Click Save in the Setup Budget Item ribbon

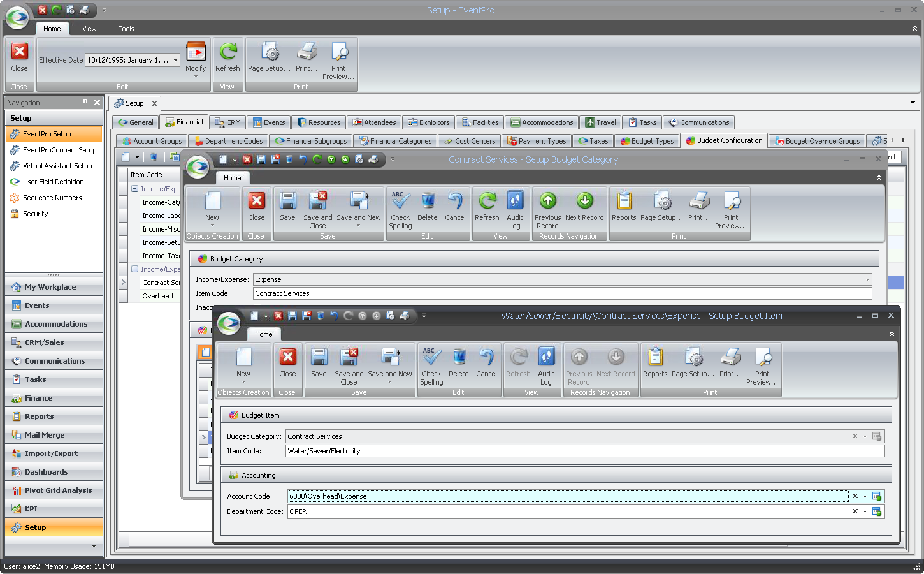(x=319, y=364)
